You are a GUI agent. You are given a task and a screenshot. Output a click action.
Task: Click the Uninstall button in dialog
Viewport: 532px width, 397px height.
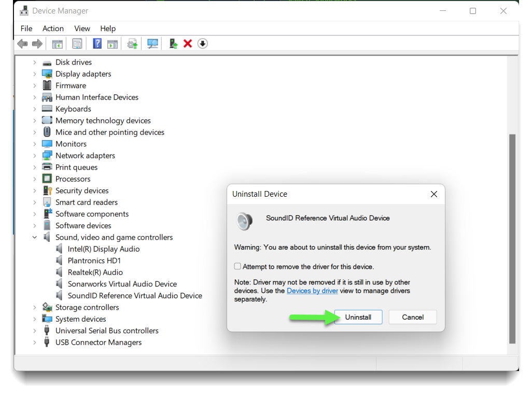coord(358,317)
